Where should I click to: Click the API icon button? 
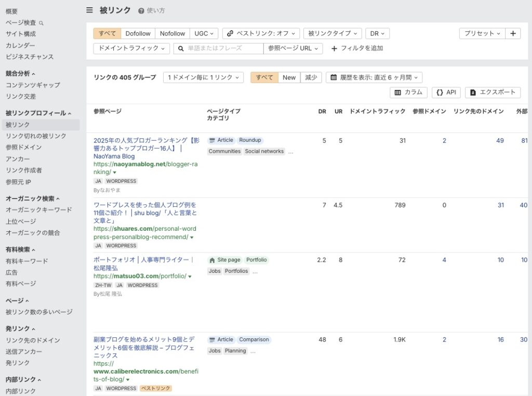(446, 93)
